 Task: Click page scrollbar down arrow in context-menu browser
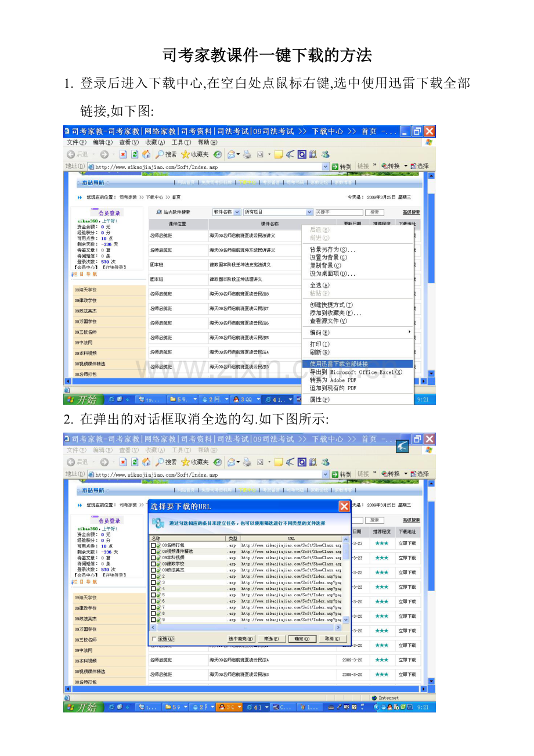pos(431,374)
